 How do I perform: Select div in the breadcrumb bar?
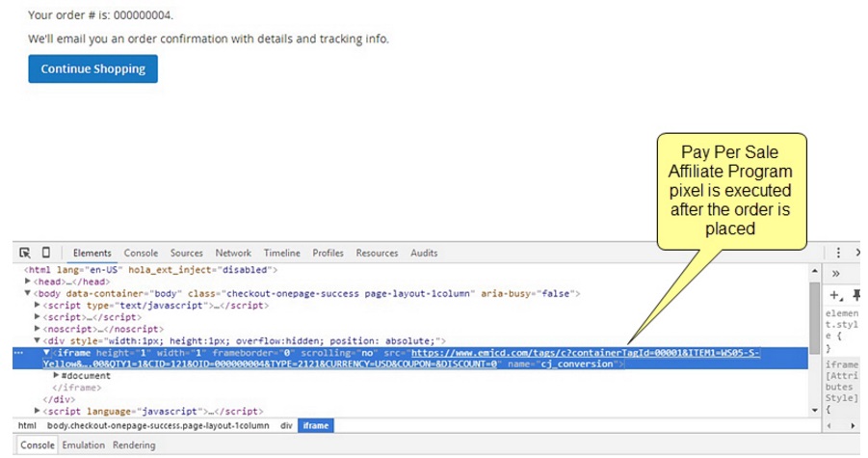click(286, 426)
